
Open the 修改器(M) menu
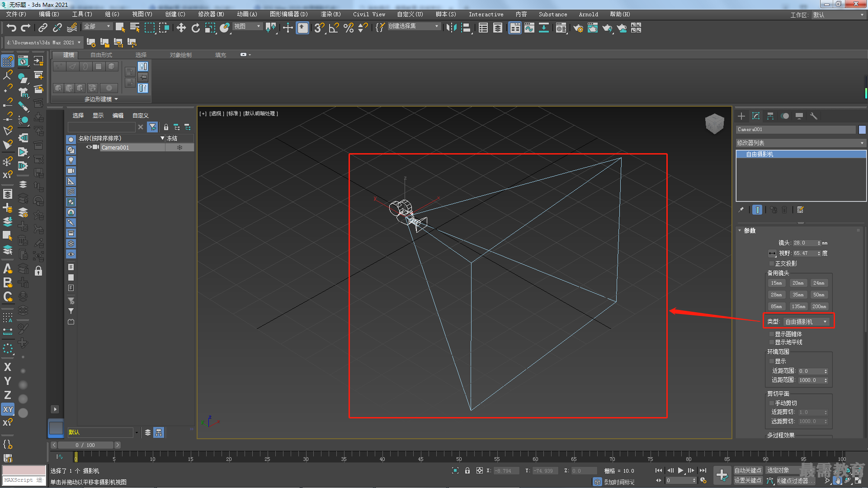211,14
